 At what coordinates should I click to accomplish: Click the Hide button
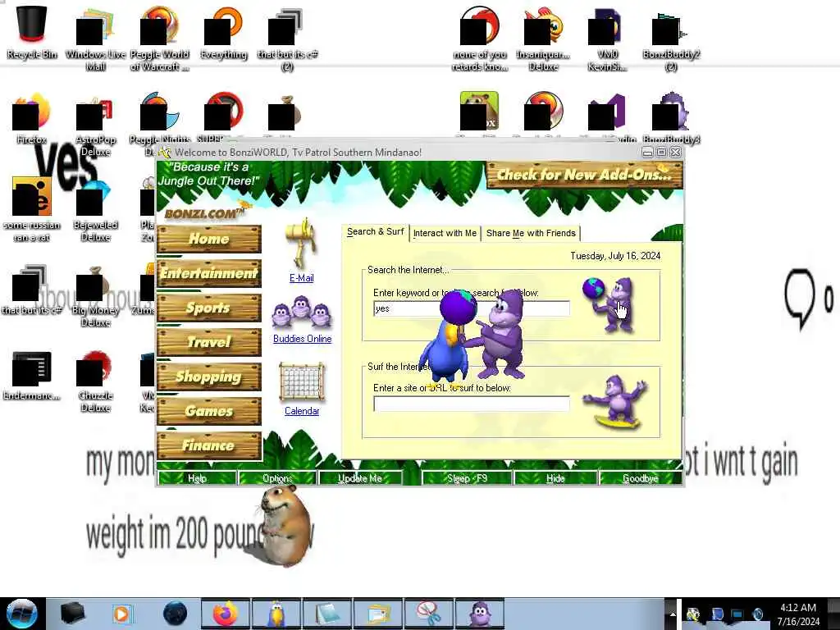(555, 478)
